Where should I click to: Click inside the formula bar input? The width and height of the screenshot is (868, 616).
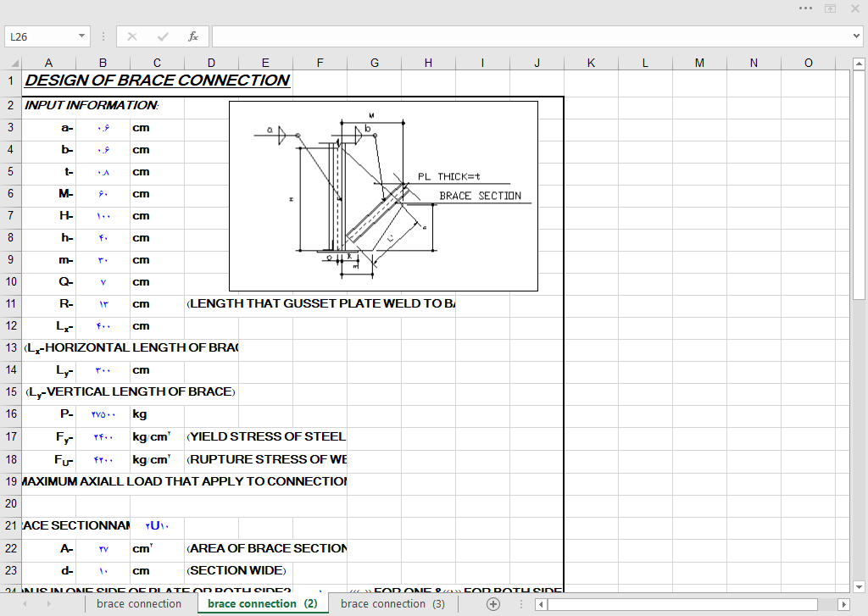pyautogui.click(x=531, y=36)
